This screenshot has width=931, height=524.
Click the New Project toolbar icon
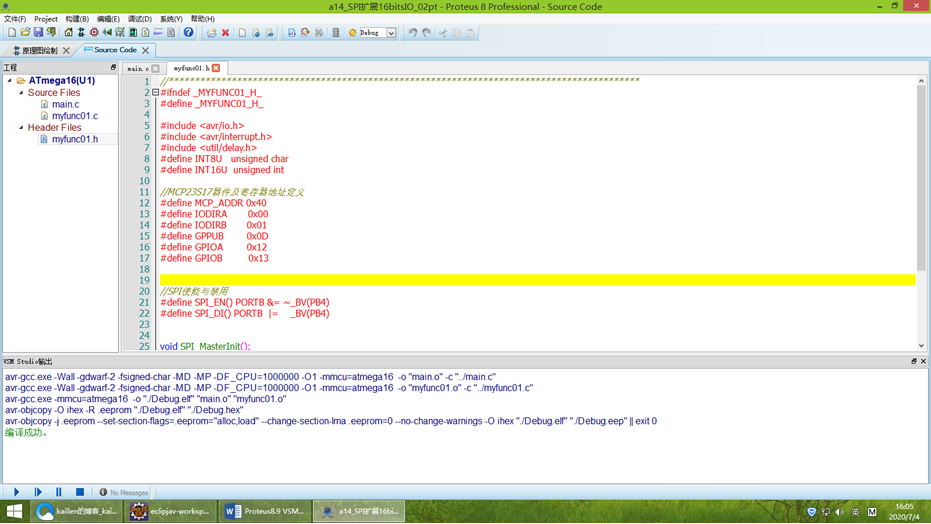(12, 33)
